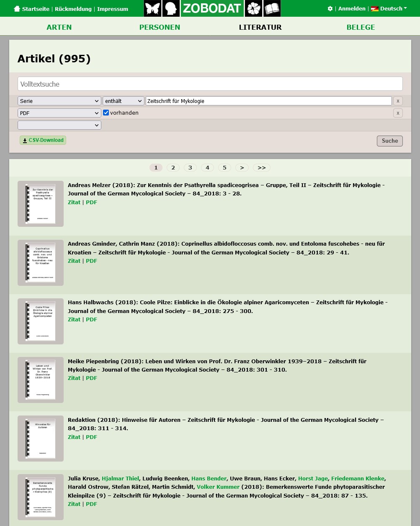Open the Deutsch language dropdown

[389, 9]
